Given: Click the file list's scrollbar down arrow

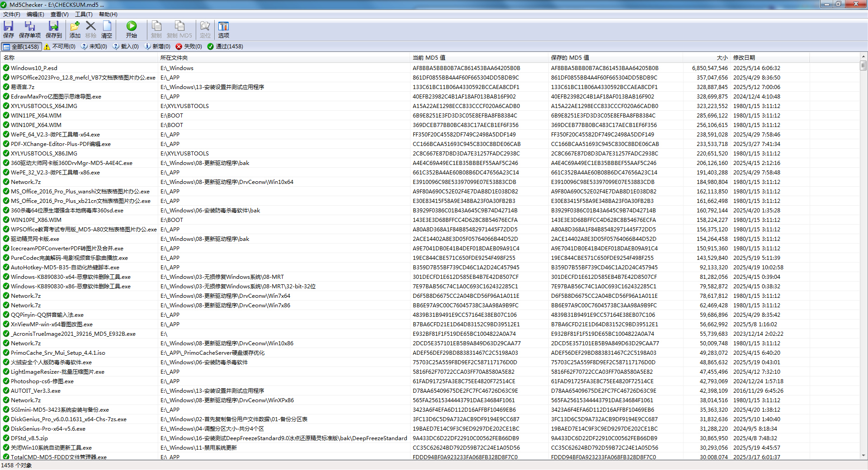Looking at the screenshot, I should (x=863, y=456).
